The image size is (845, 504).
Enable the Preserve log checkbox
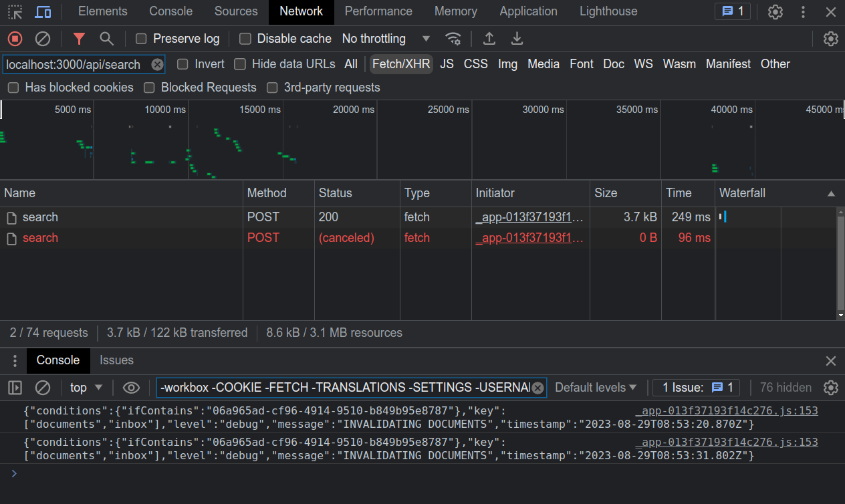click(141, 39)
